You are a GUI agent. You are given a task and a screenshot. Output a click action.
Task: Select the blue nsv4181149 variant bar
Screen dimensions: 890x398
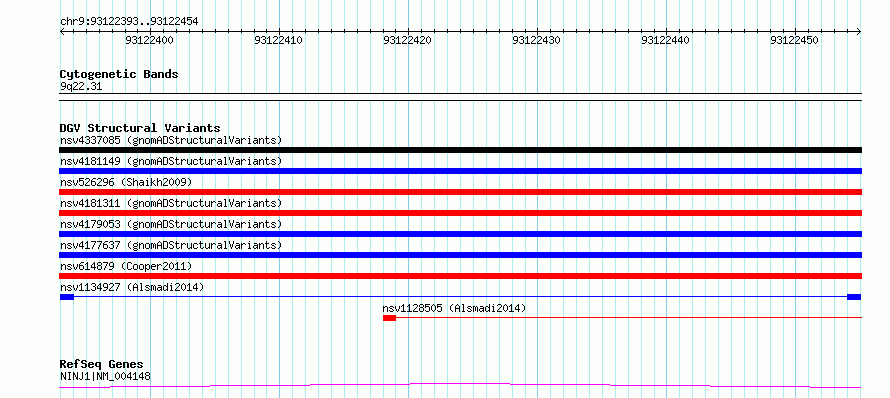tap(460, 171)
